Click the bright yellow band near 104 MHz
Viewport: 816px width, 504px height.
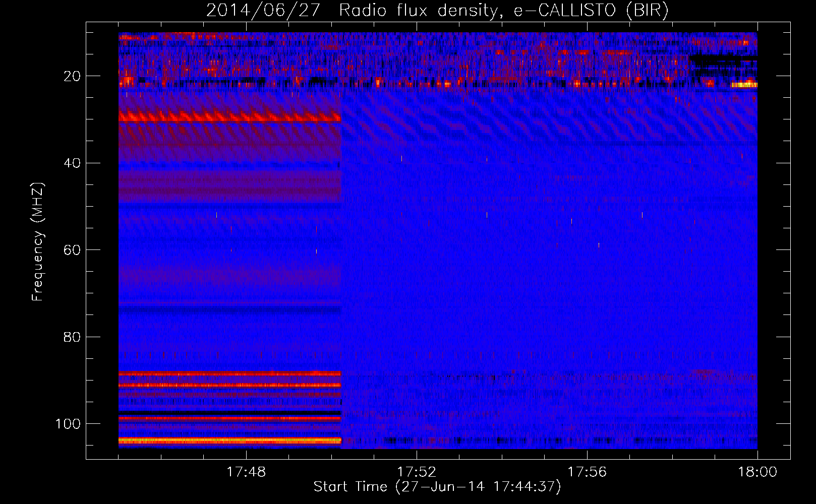point(230,440)
